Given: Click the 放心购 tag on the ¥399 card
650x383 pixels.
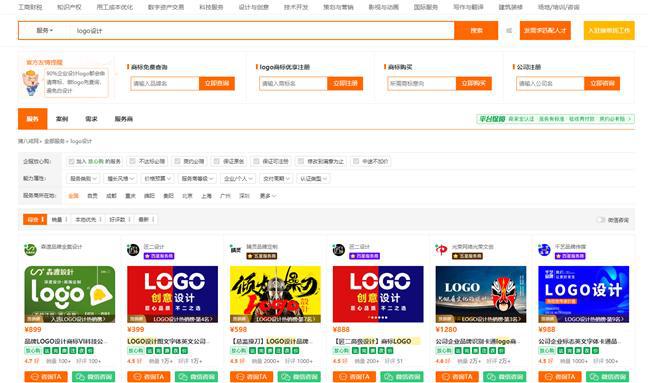Looking at the screenshot, I should [x=136, y=351].
